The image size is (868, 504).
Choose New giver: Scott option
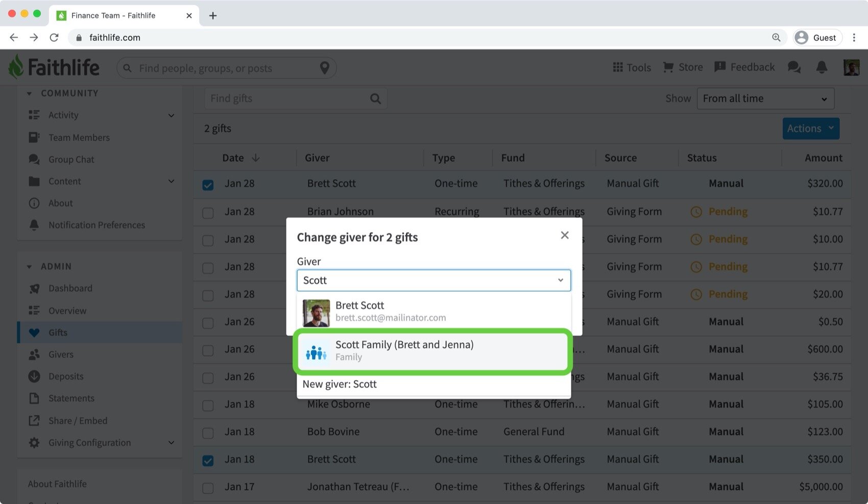(433, 384)
